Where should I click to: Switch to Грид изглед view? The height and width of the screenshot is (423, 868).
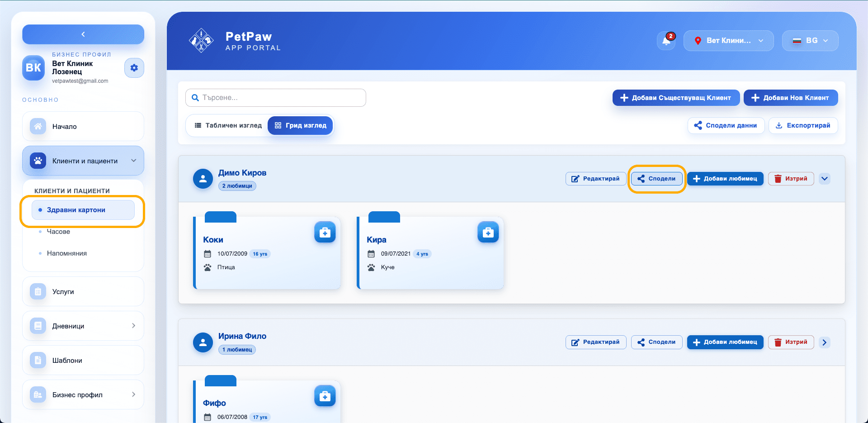[301, 125]
